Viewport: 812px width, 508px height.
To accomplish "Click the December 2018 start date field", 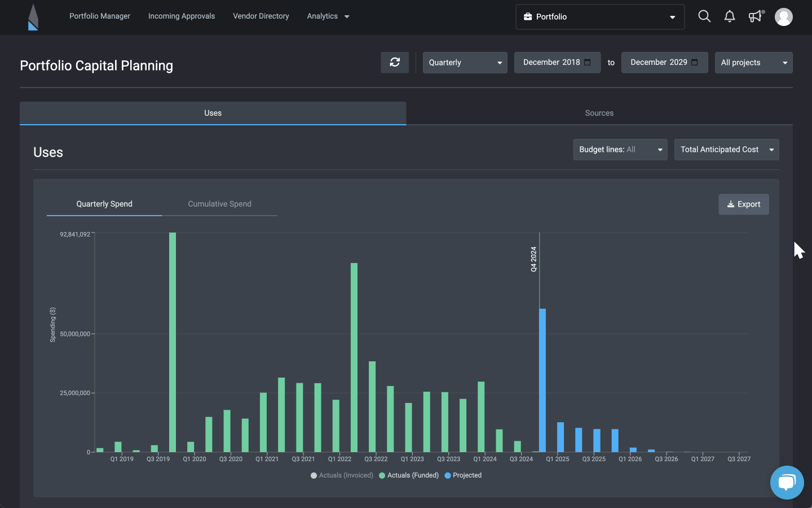I will (557, 63).
